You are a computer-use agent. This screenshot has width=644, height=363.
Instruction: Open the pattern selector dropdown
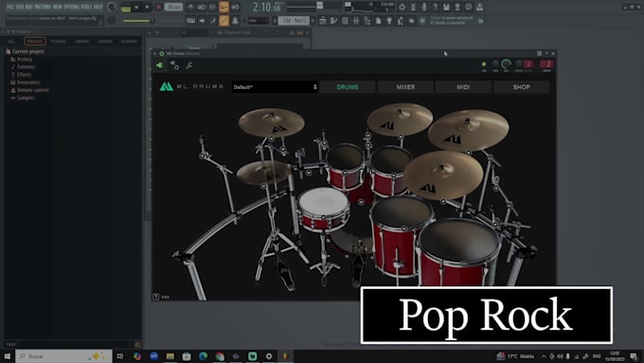click(x=294, y=20)
